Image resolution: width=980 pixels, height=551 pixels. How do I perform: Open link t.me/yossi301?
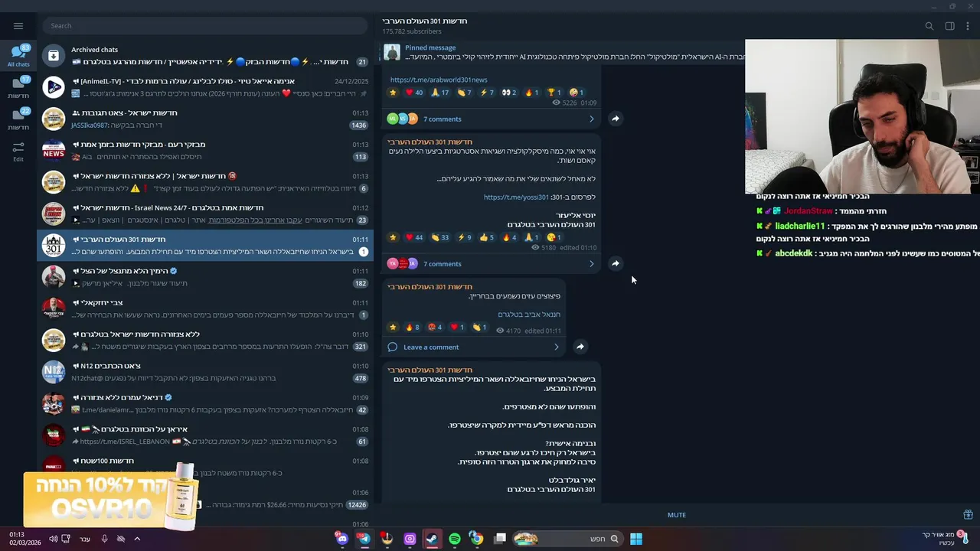[x=516, y=197]
